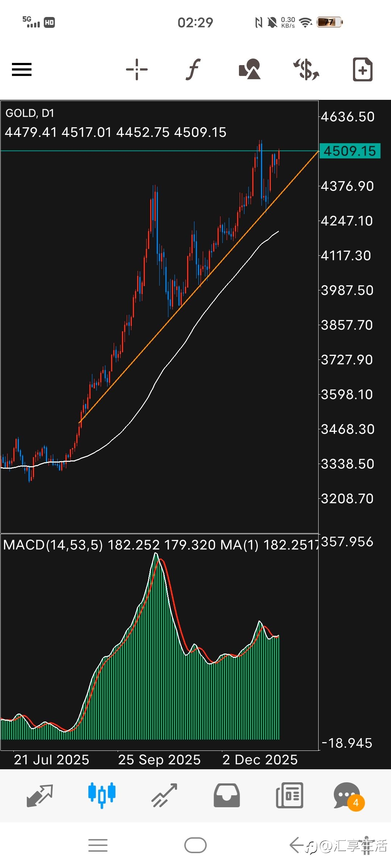This screenshot has width=391, height=868.
Task: Tap the GOLD, D1 chart title
Action: [30, 113]
